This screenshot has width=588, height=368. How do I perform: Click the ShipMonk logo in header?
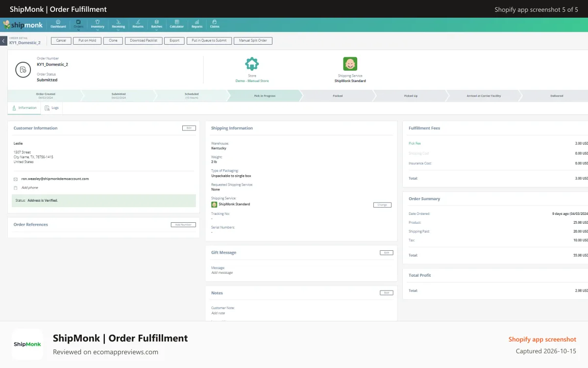23,25
